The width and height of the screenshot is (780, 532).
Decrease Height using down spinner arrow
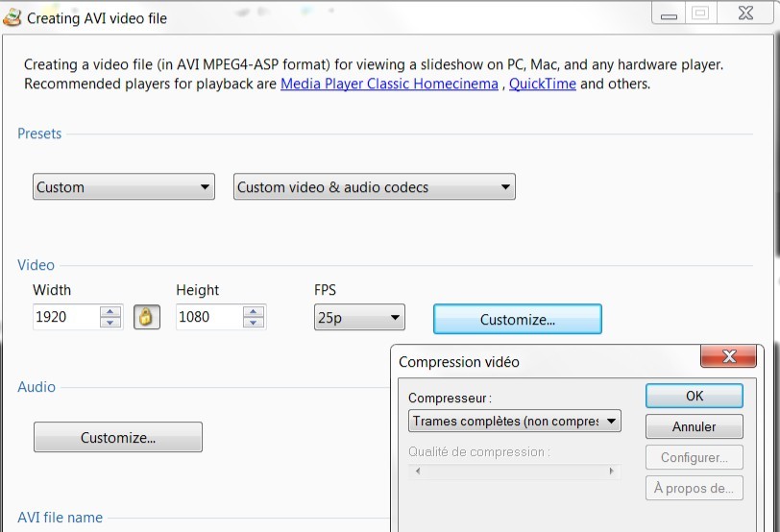tap(254, 323)
